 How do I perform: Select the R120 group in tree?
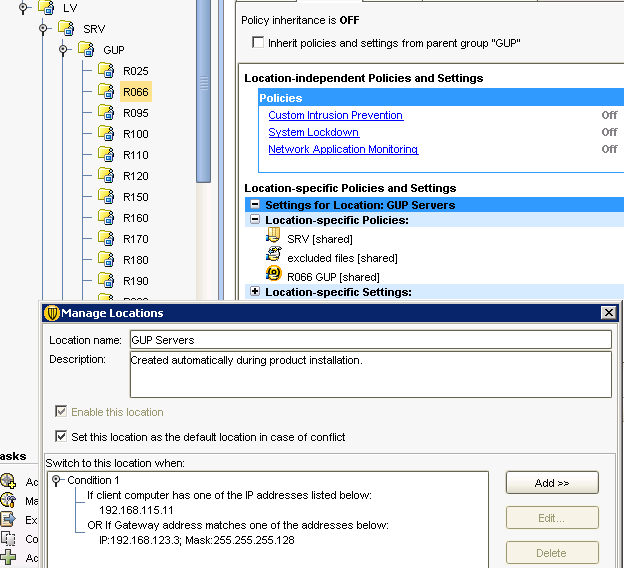(x=136, y=176)
